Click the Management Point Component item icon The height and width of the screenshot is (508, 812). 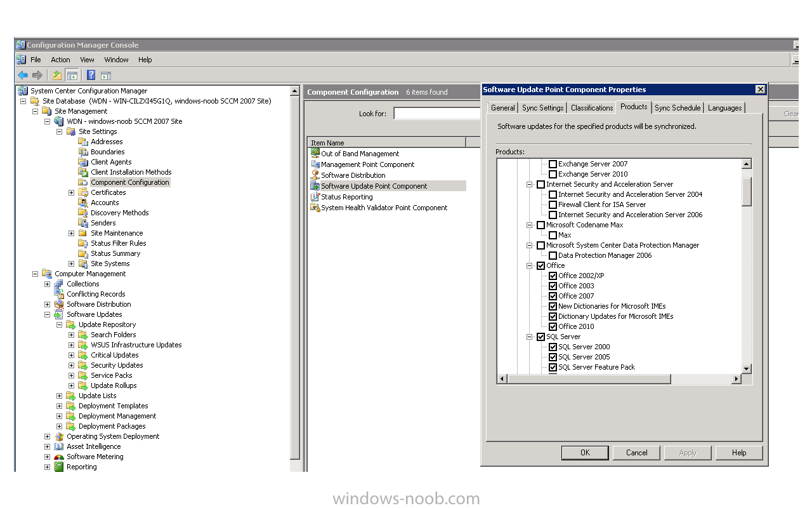tap(315, 164)
